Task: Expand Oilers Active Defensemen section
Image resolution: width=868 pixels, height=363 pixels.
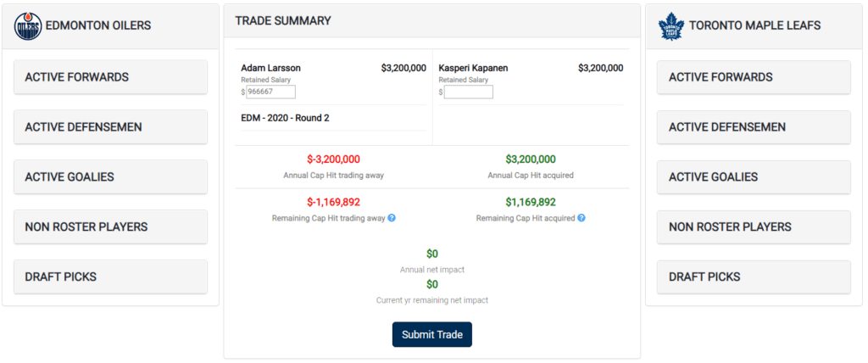Action: (x=110, y=127)
